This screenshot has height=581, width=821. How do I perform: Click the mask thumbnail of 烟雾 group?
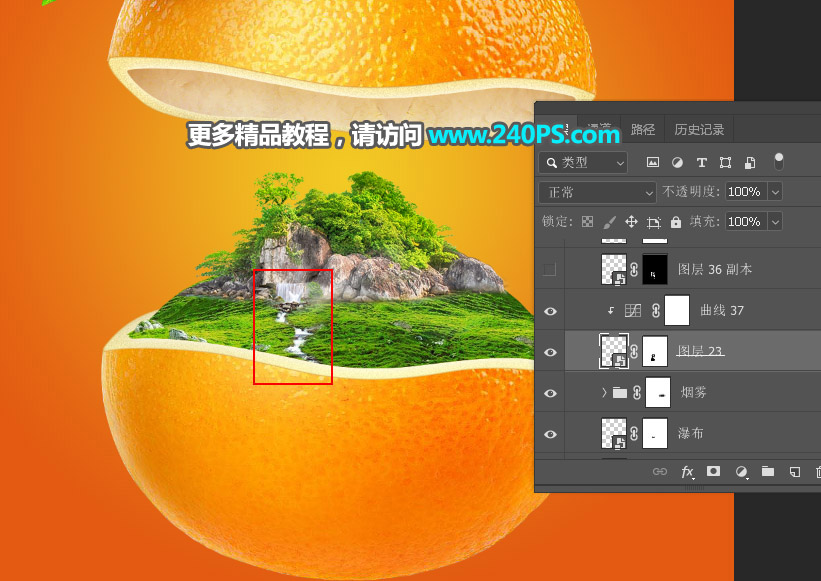click(x=658, y=392)
